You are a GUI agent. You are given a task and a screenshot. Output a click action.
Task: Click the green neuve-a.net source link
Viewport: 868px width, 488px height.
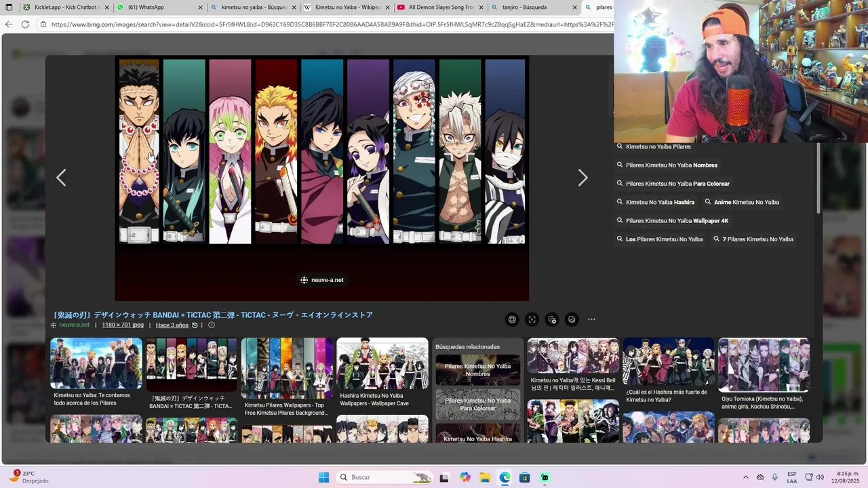tap(74, 325)
